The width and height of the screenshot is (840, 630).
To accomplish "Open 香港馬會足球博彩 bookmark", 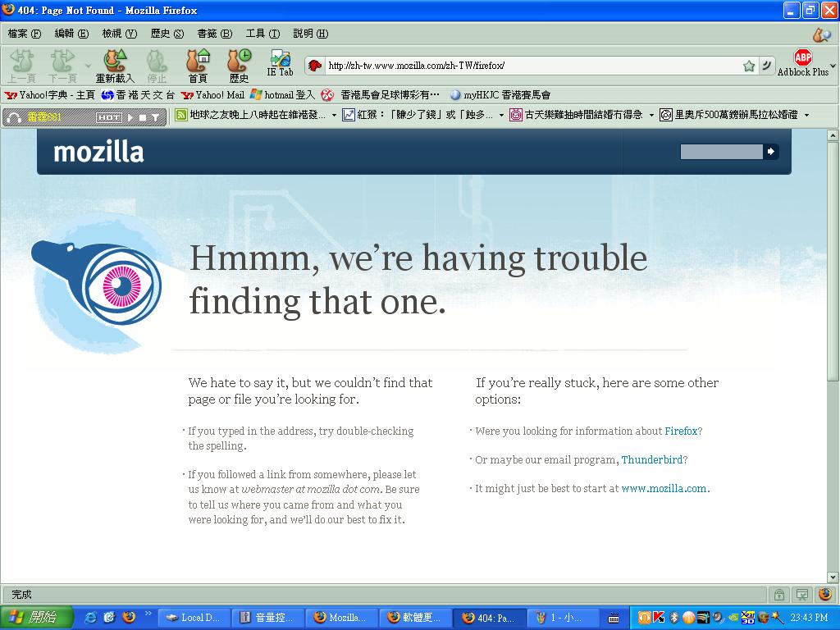I will (x=381, y=95).
